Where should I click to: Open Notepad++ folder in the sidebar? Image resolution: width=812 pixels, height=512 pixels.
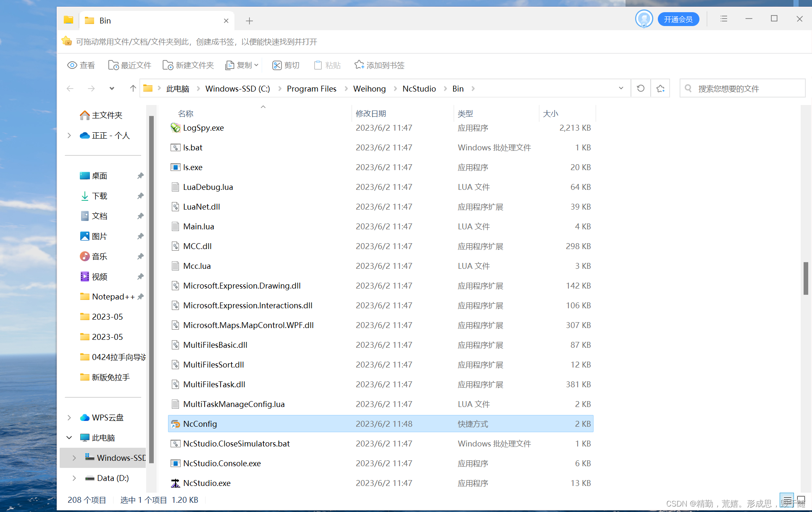pos(107,297)
